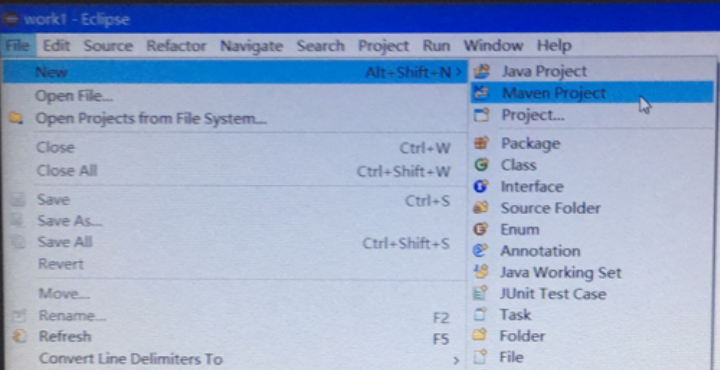Click the Annotation icon
Viewport: 720px width, 370px height.
(480, 251)
